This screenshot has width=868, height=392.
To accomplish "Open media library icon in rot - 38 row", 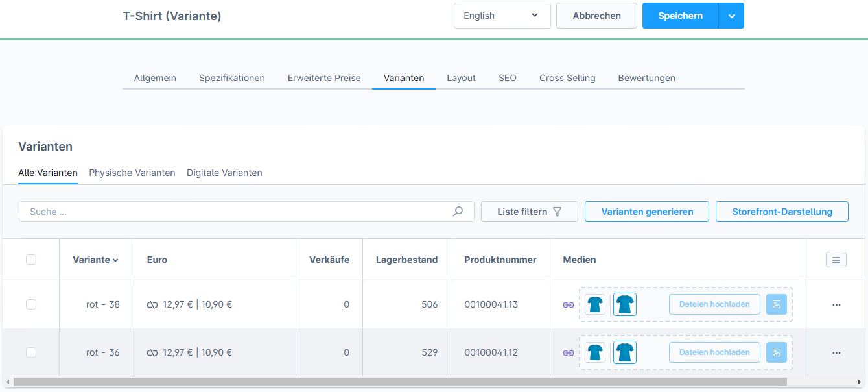I will point(776,304).
